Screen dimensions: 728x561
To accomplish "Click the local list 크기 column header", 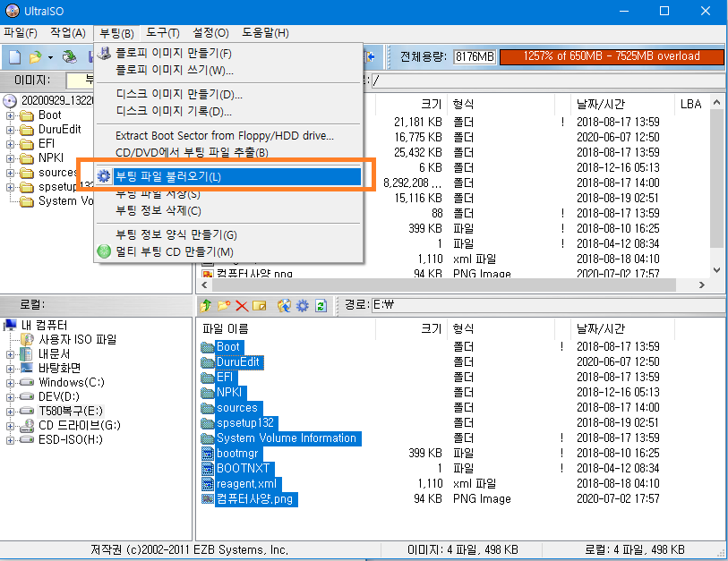I will coord(411,329).
